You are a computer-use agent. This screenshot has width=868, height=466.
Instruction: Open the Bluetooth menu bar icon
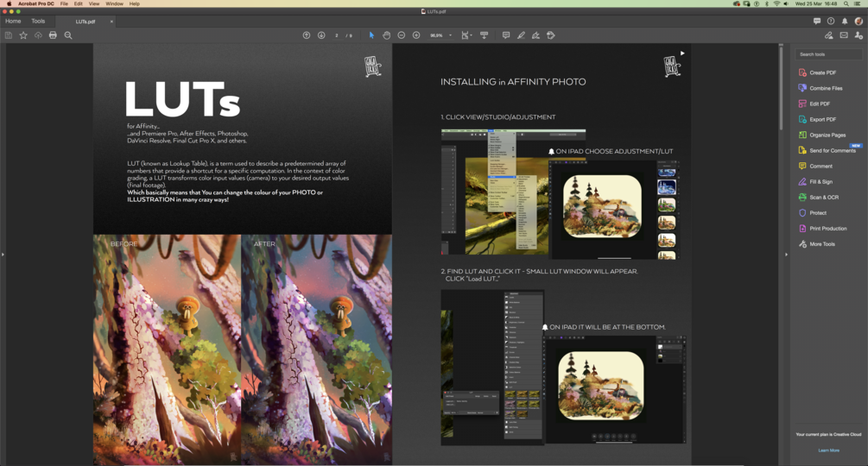tap(767, 3)
